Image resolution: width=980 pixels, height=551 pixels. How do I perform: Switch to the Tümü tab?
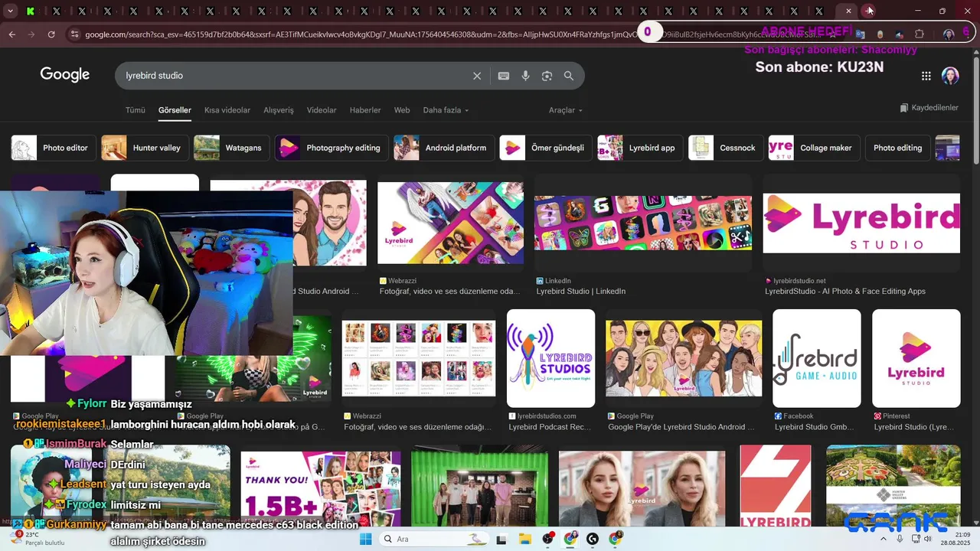(136, 110)
